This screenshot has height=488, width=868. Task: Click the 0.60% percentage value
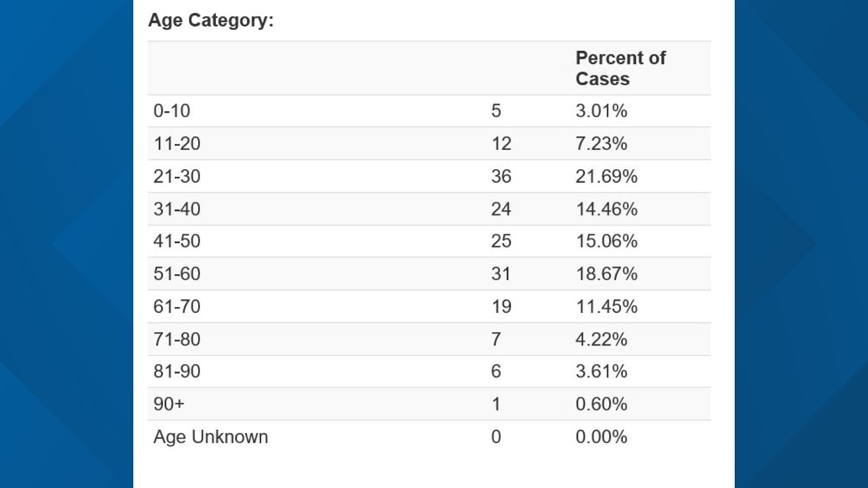[602, 403]
